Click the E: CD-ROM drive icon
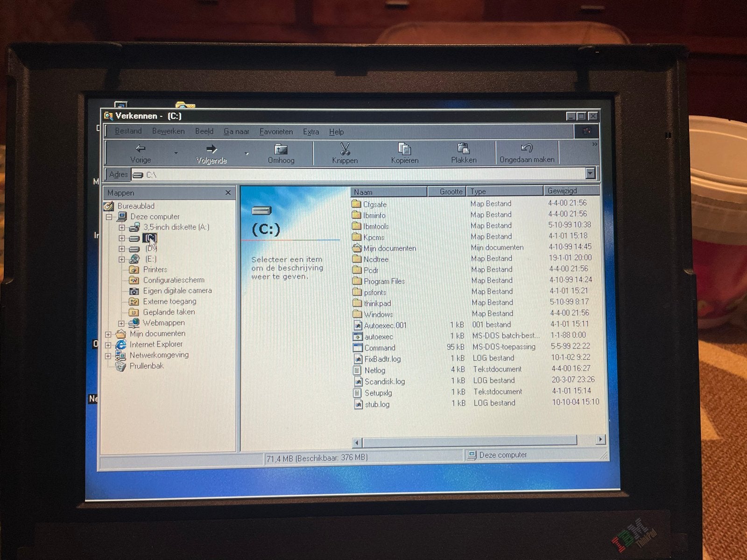 click(134, 259)
